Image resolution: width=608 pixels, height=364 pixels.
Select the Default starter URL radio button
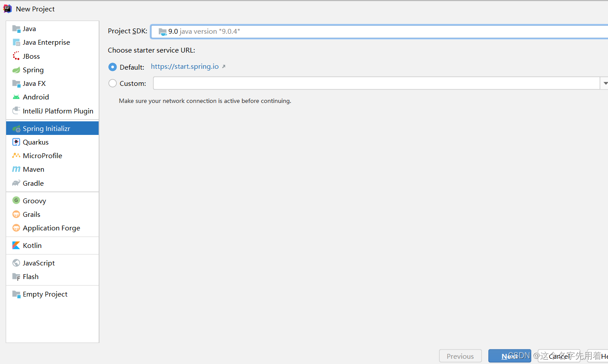click(x=113, y=67)
